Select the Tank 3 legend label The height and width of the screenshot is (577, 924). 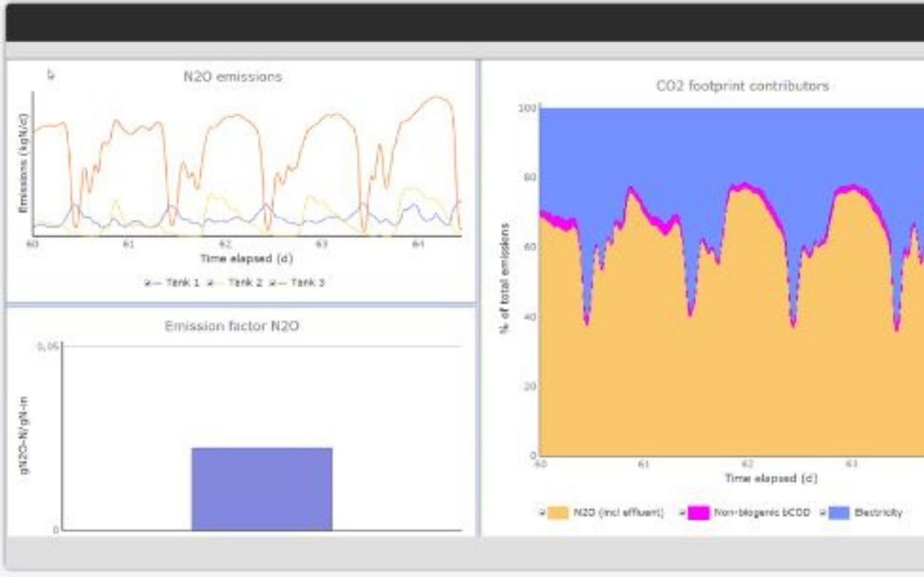[308, 283]
